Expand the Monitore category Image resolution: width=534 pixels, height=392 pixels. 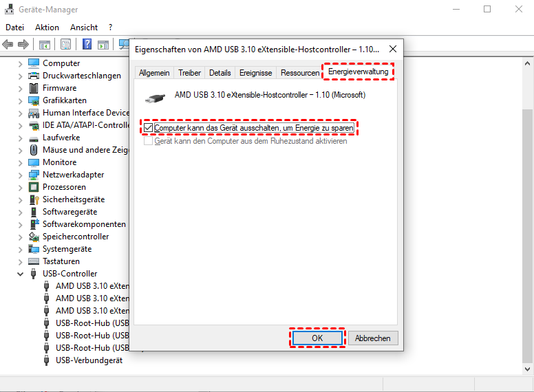click(x=21, y=162)
